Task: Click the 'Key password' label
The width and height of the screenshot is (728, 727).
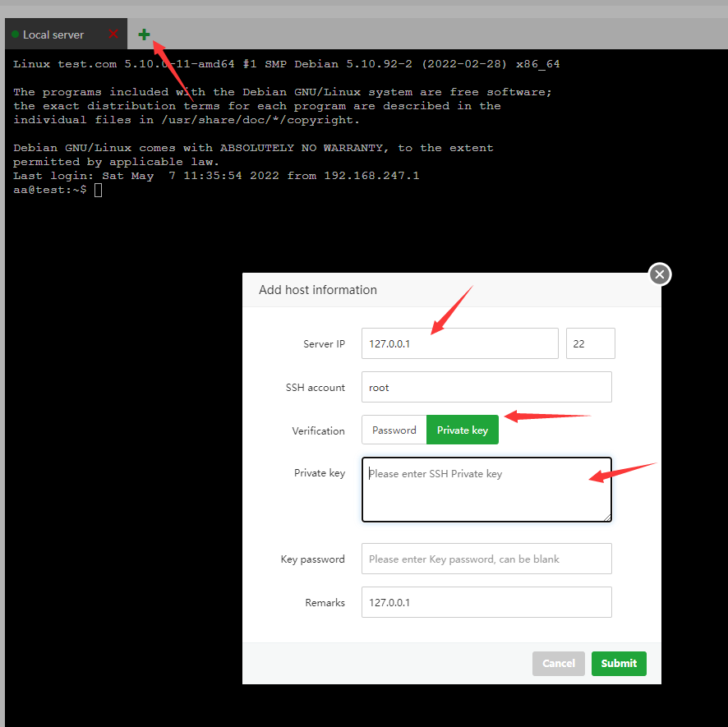Action: [x=312, y=559]
